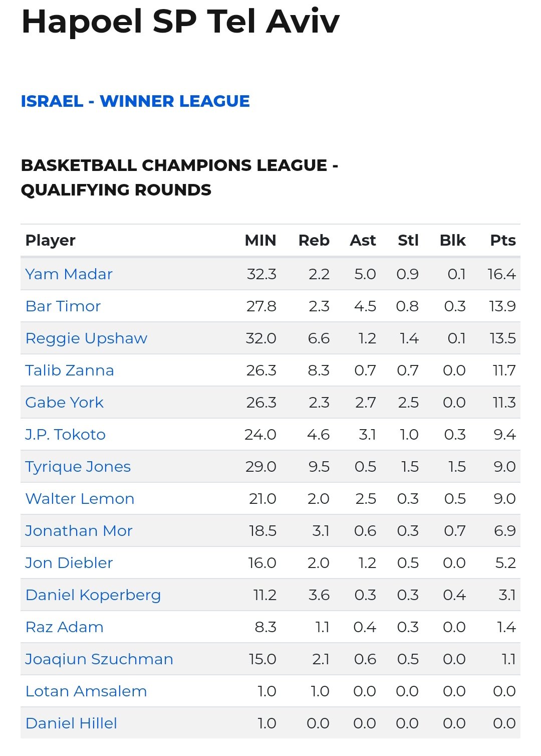Open Gabe York's player profile
The width and height of the screenshot is (541, 756).
tap(64, 403)
